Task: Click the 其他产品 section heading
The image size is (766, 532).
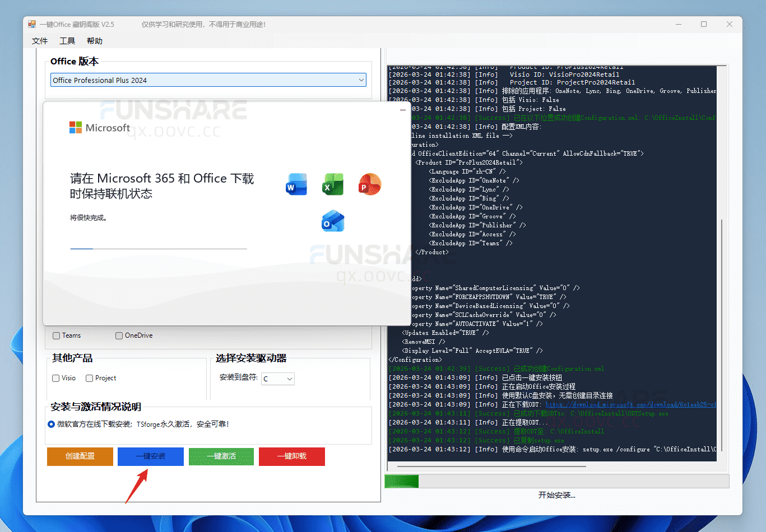Action: (x=72, y=358)
